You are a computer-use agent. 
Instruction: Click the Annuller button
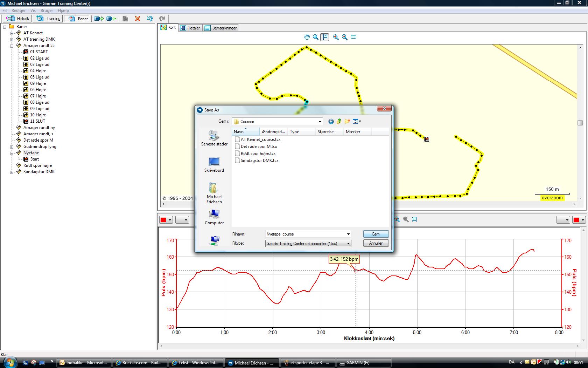coord(376,243)
